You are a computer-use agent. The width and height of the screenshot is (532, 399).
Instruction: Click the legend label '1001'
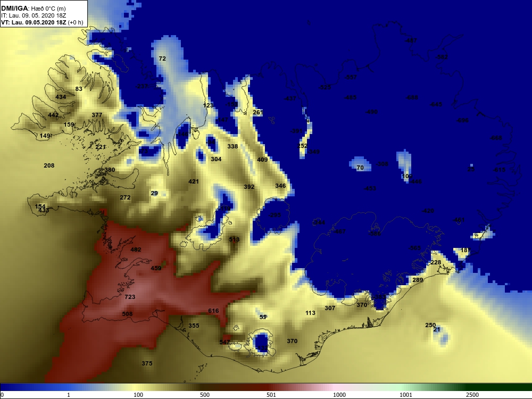[406, 395]
